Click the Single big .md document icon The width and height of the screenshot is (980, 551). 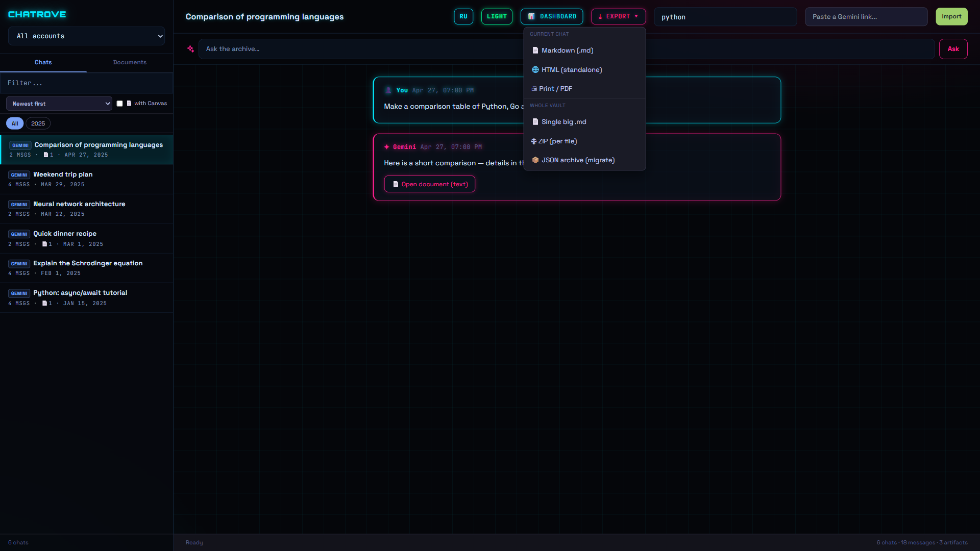[535, 122]
